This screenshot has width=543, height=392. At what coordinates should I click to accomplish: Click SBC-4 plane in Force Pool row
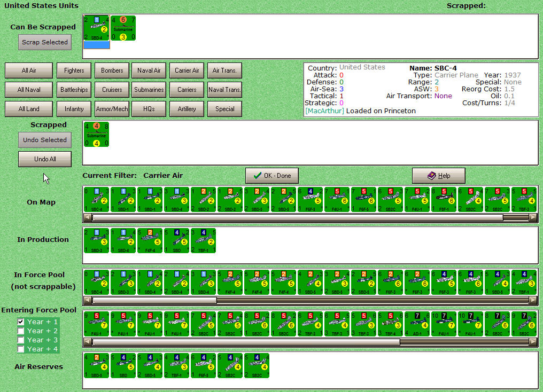point(97,283)
